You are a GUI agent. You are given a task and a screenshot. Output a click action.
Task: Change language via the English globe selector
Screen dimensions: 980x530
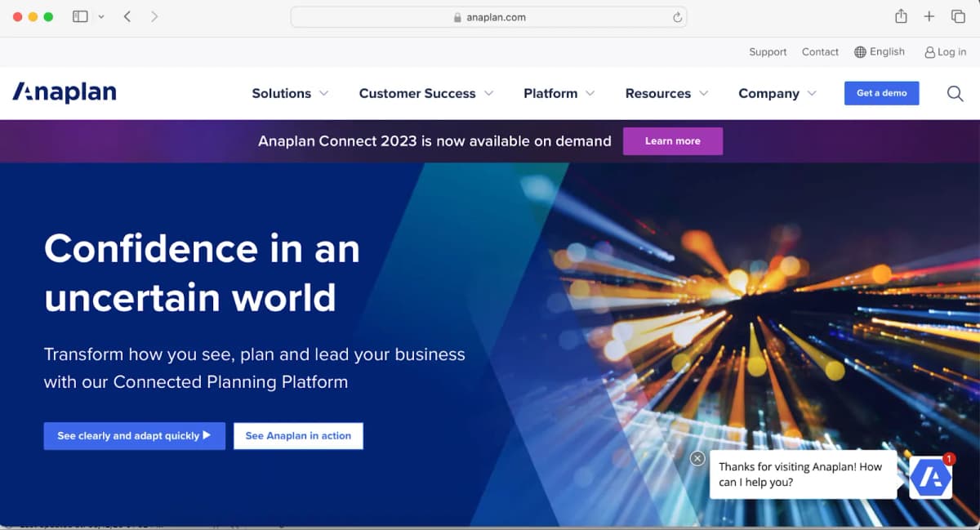coord(880,51)
